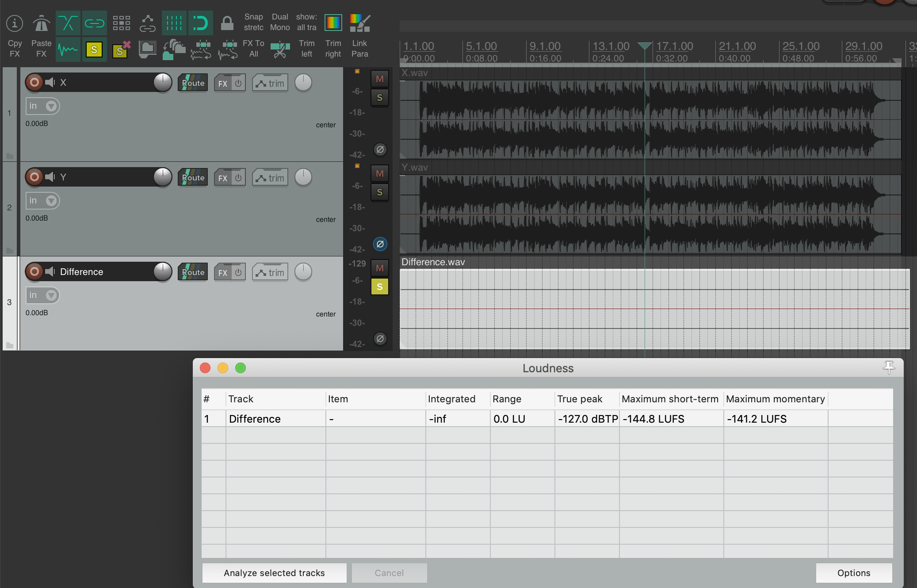This screenshot has width=917, height=588.
Task: Open FX chain on track Y
Action: [x=223, y=178]
